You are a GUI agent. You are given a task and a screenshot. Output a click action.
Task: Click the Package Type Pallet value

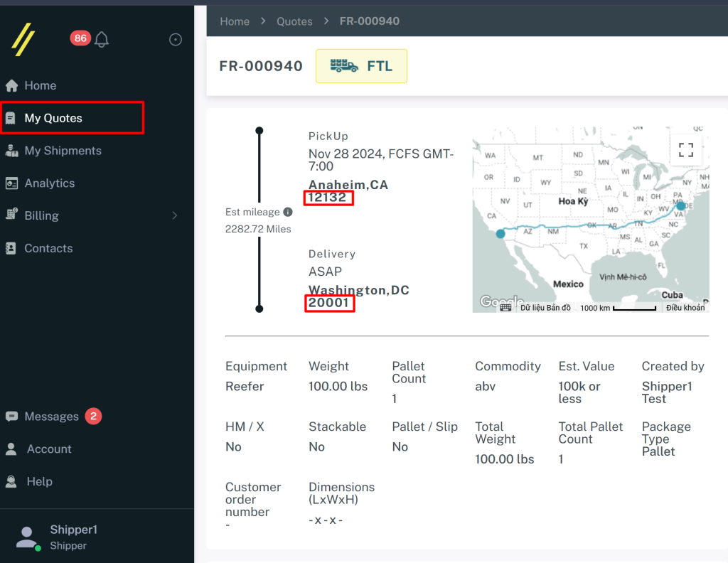coord(658,451)
